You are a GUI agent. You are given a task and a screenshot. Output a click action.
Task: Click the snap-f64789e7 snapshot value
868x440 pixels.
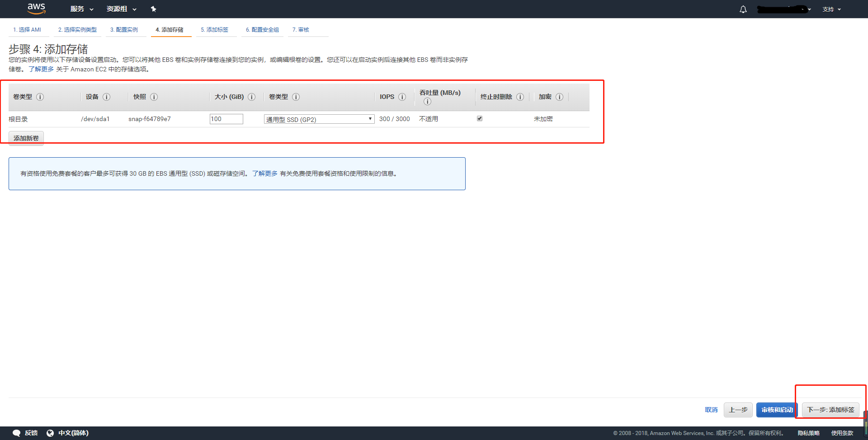(x=150, y=119)
